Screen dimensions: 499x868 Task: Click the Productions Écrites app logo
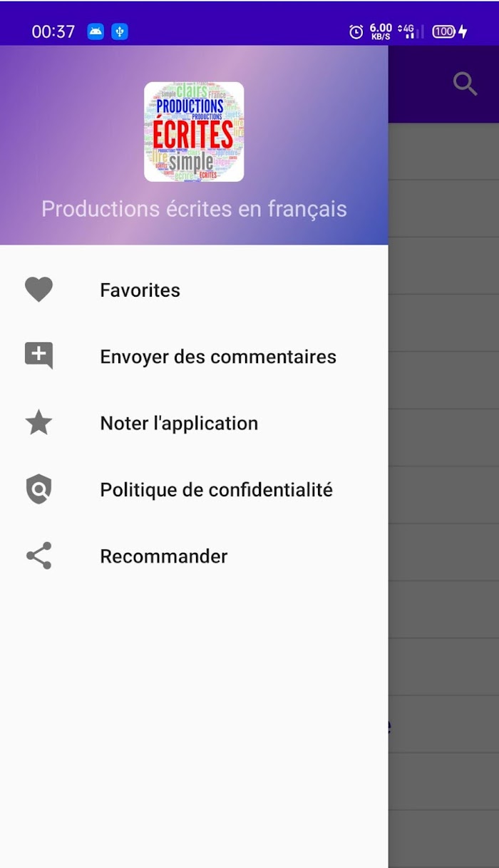(194, 132)
